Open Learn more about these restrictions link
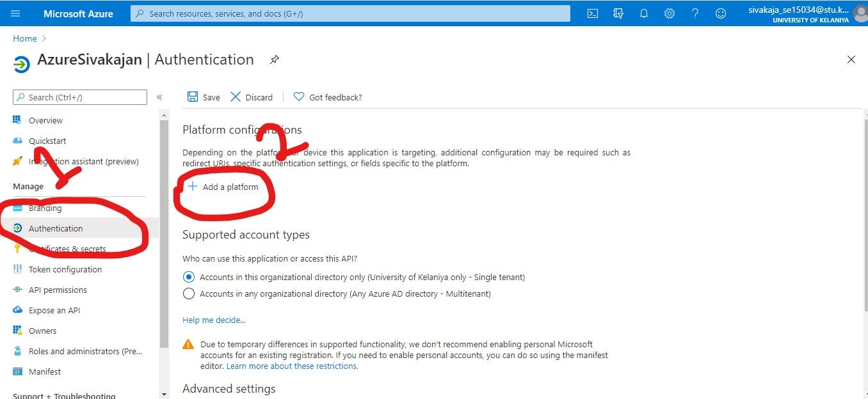Viewport: 868px width, 399px height. pyautogui.click(x=292, y=366)
